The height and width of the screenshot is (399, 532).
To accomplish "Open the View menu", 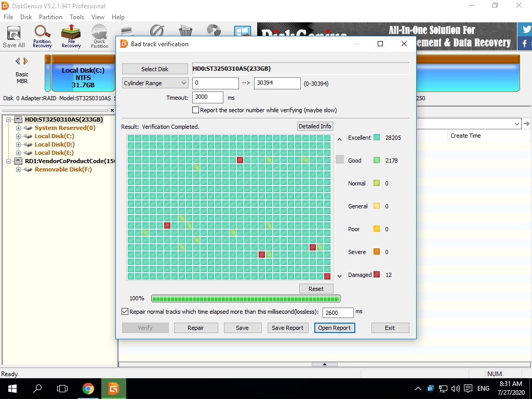I will (x=98, y=17).
